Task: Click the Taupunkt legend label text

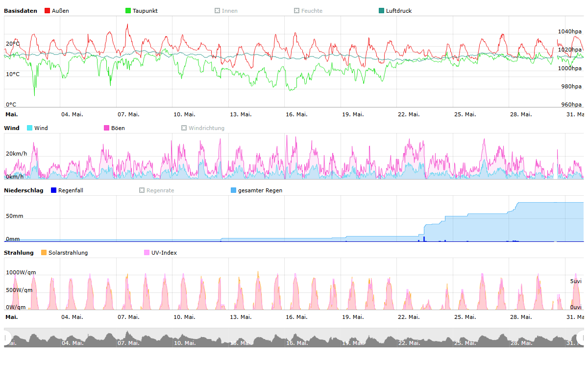Action: point(145,11)
